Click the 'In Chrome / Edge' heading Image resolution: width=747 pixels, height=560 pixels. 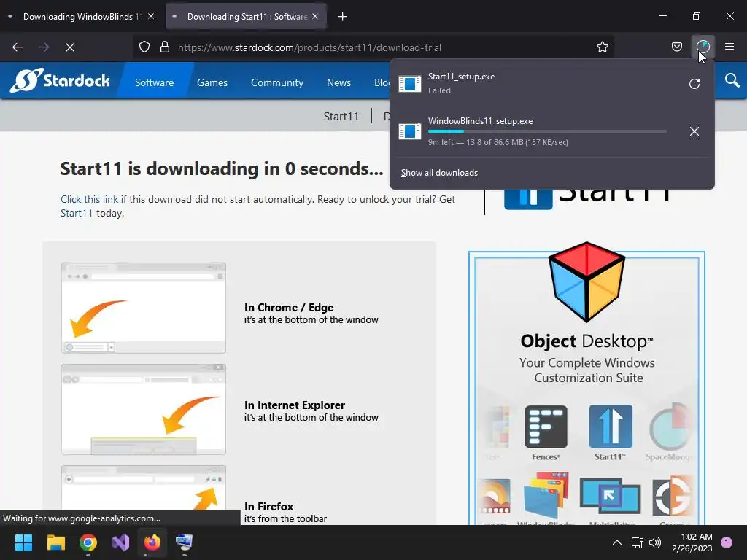[x=289, y=308]
